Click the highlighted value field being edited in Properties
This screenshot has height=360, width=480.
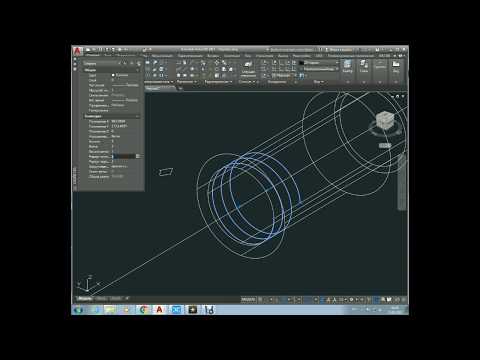pos(123,156)
